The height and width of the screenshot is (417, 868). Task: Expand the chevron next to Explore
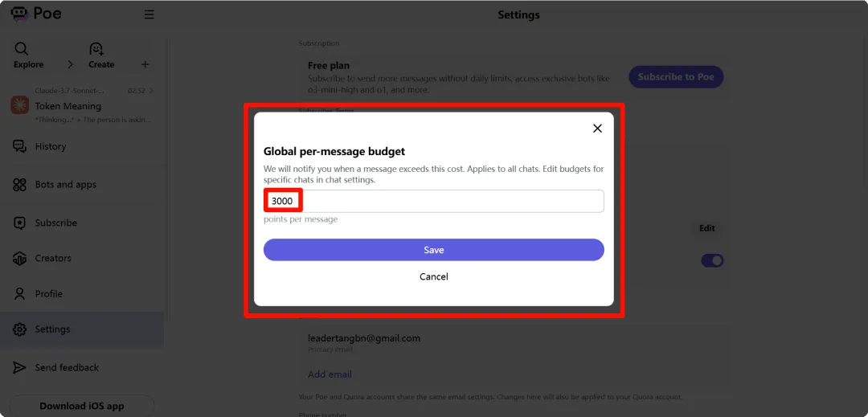point(70,64)
